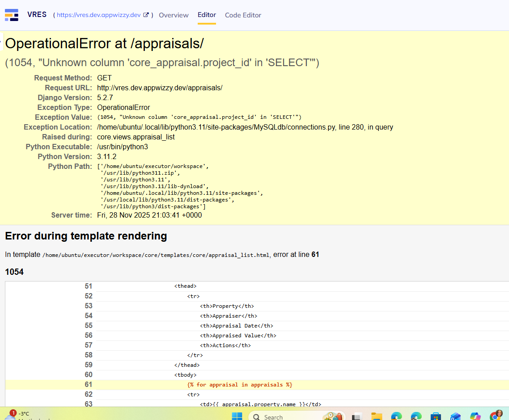This screenshot has width=509, height=420.
Task: Switch to the Code Editor tab
Action: point(243,15)
